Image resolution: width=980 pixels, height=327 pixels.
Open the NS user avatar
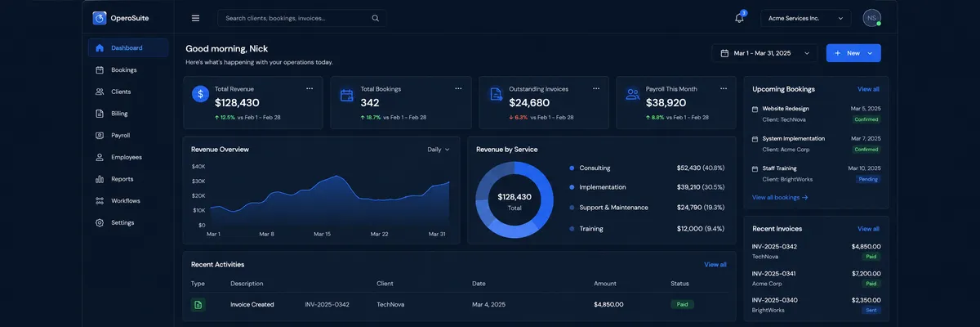pos(872,18)
